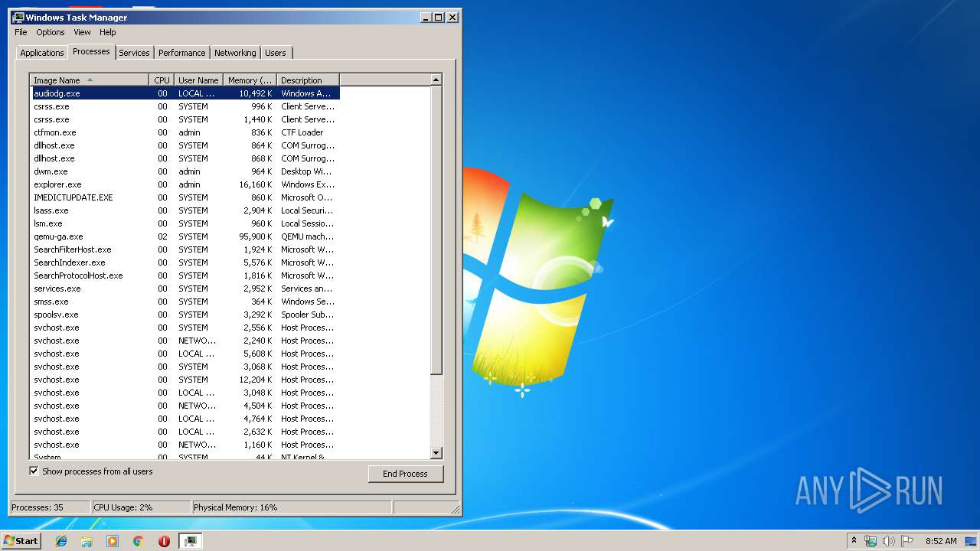The width and height of the screenshot is (980, 551).
Task: Show hidden tray icons arrow
Action: pyautogui.click(x=854, y=541)
